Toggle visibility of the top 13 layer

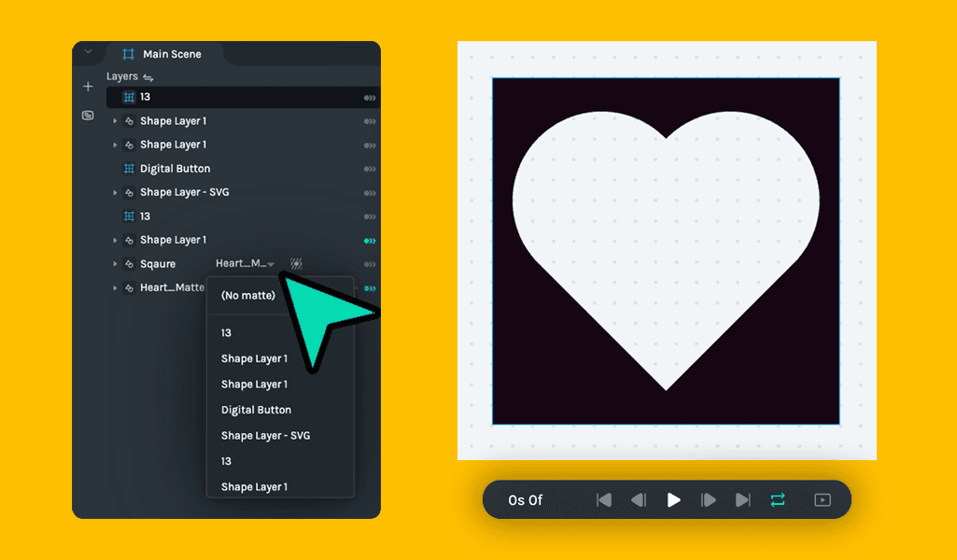click(369, 97)
